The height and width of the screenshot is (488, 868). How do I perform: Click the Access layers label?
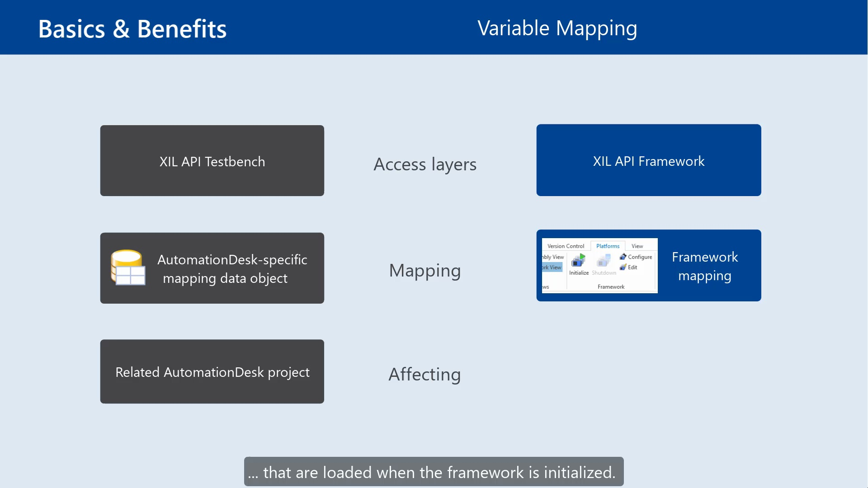[x=425, y=164]
